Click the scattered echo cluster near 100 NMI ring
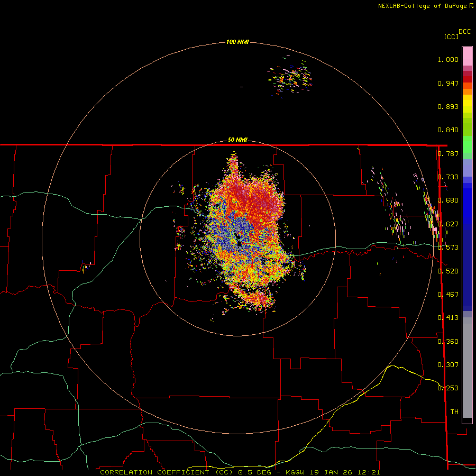Screen dimensions: 476x476 click(x=290, y=77)
